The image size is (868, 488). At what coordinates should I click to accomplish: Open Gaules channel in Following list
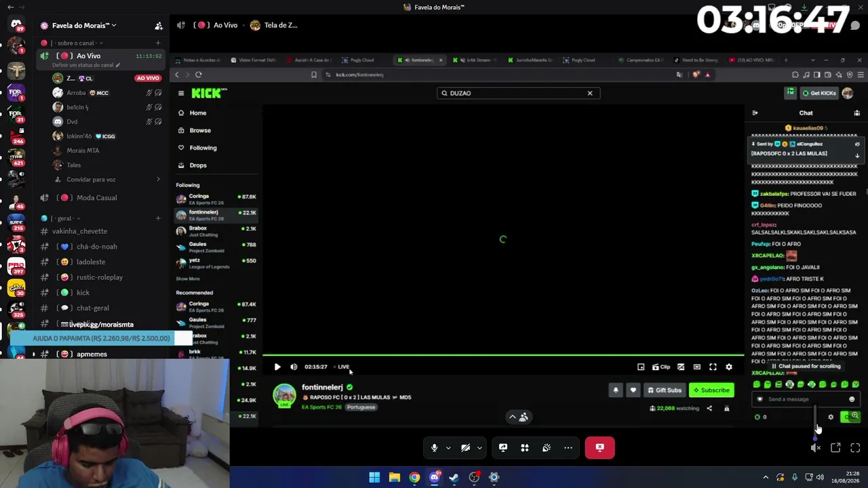click(216, 247)
